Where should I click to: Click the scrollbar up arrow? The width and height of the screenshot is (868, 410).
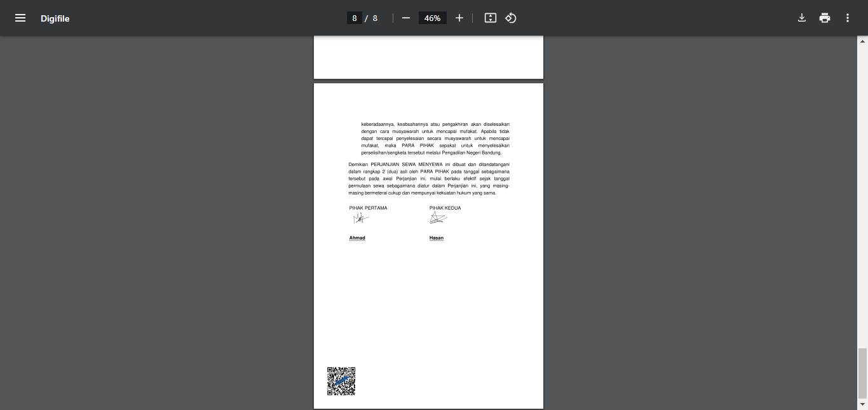pyautogui.click(x=862, y=40)
